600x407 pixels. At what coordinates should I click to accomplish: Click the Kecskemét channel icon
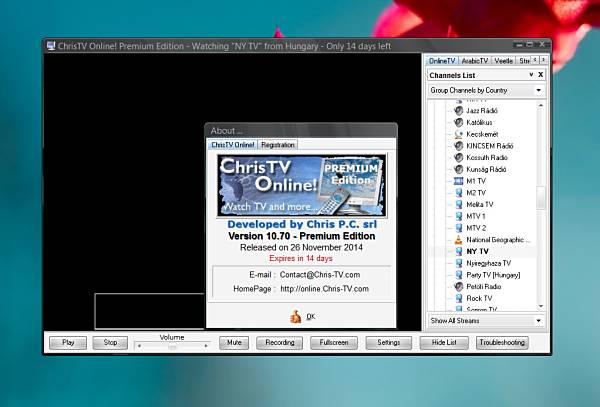[458, 134]
